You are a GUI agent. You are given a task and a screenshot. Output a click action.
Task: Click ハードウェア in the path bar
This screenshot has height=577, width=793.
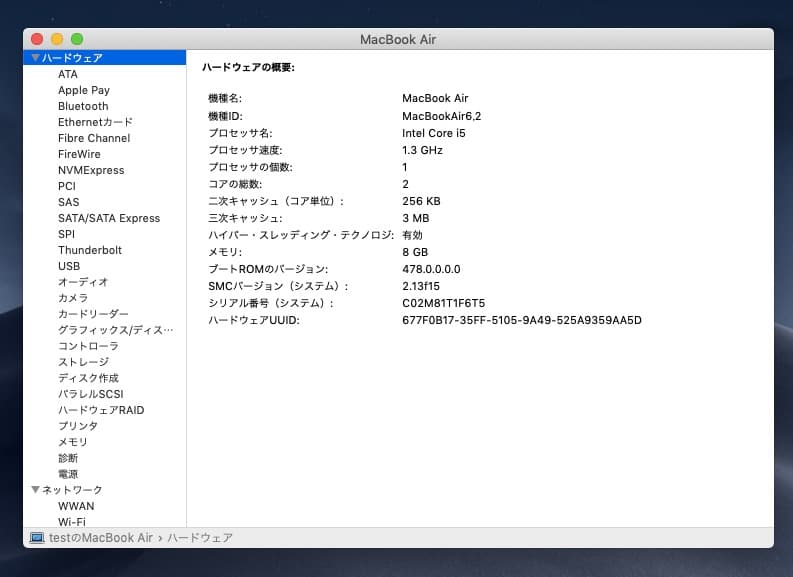click(x=200, y=538)
